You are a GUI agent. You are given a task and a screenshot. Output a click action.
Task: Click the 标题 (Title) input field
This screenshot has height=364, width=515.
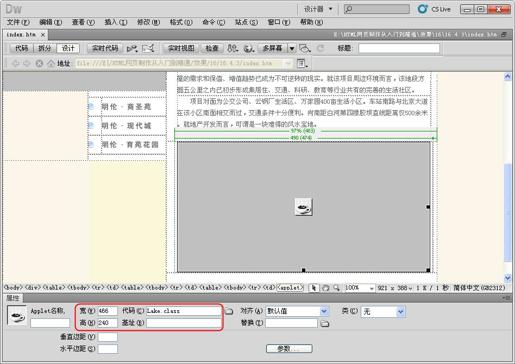click(x=399, y=48)
